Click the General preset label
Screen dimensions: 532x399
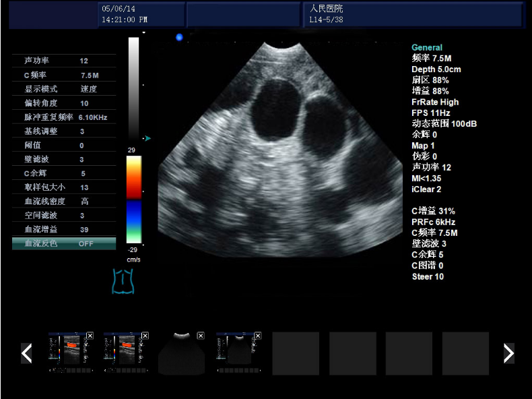click(x=427, y=48)
